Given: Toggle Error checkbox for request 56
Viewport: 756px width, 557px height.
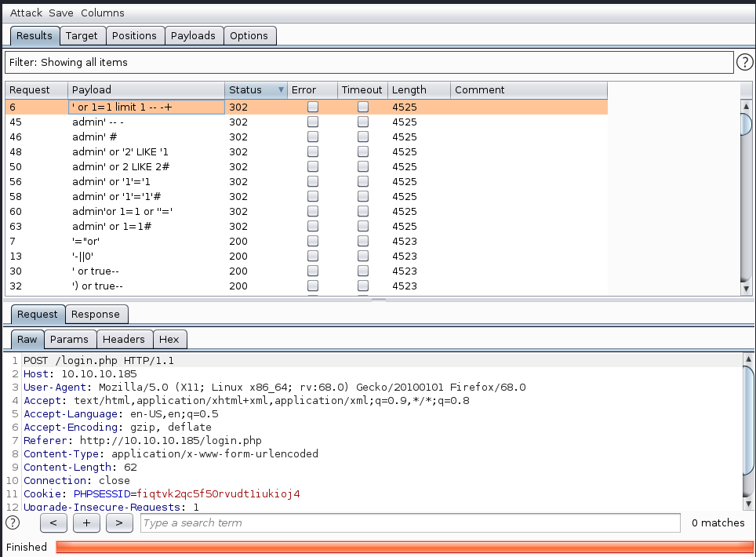Looking at the screenshot, I should coord(313,182).
